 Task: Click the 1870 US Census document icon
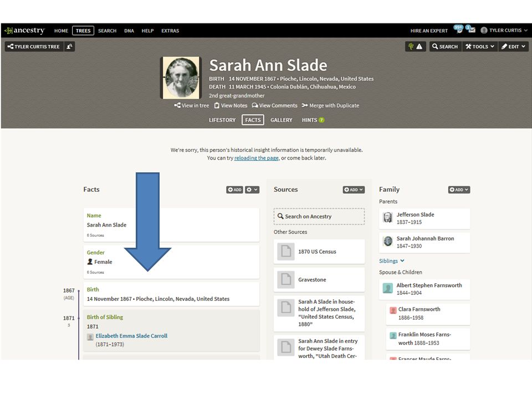tap(286, 252)
